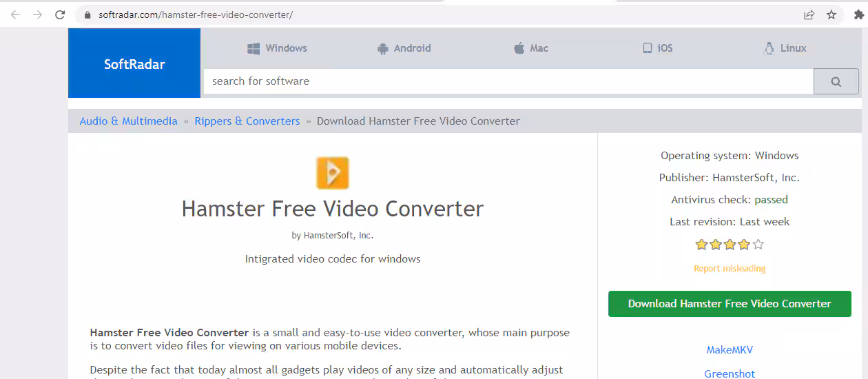Click 'by HamsterSoft, Inc.' subtitle
Image resolution: width=868 pixels, height=379 pixels.
pos(333,236)
